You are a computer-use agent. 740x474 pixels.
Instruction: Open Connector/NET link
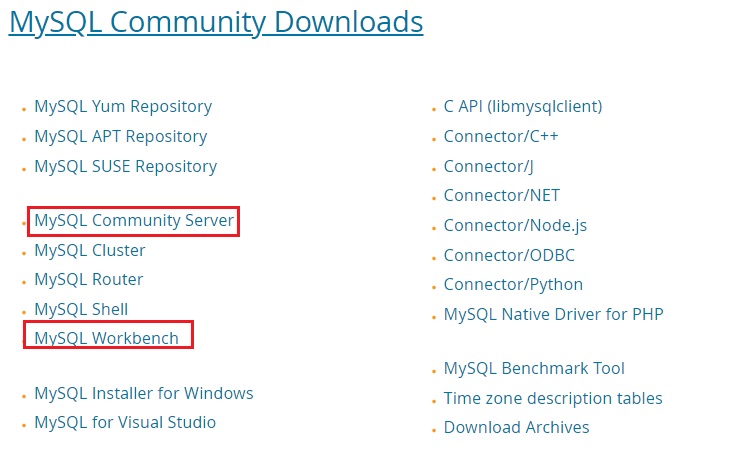pos(502,195)
